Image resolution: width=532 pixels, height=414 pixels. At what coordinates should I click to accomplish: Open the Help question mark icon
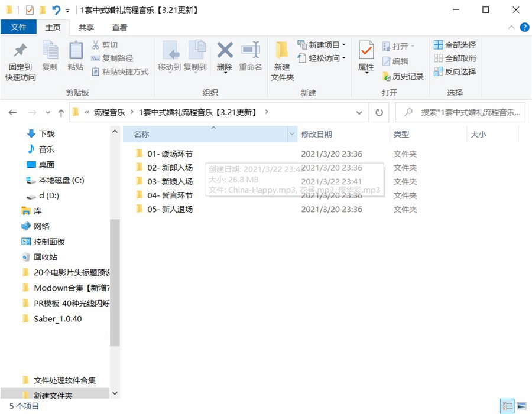pyautogui.click(x=524, y=27)
